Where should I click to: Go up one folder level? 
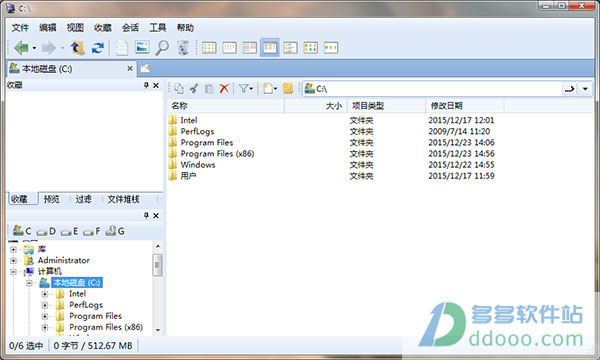point(77,48)
